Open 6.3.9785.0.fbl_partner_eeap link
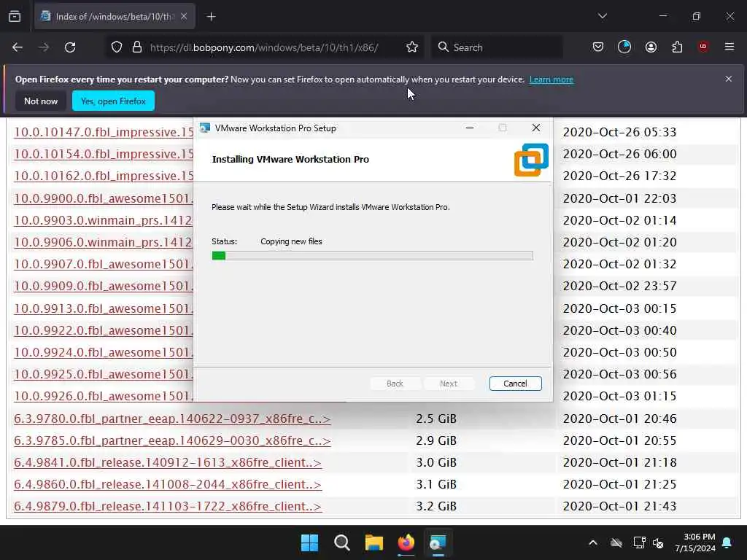This screenshot has height=560, width=747. [172, 440]
